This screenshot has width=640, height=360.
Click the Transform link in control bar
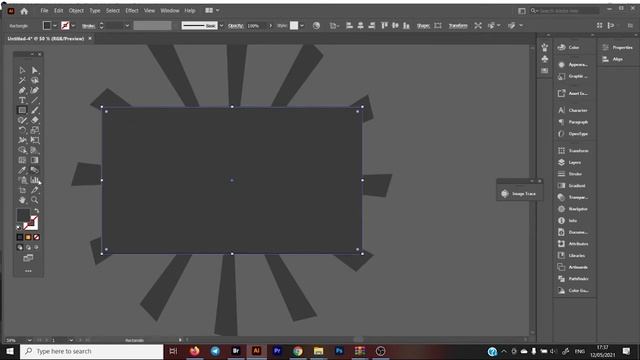coord(458,26)
